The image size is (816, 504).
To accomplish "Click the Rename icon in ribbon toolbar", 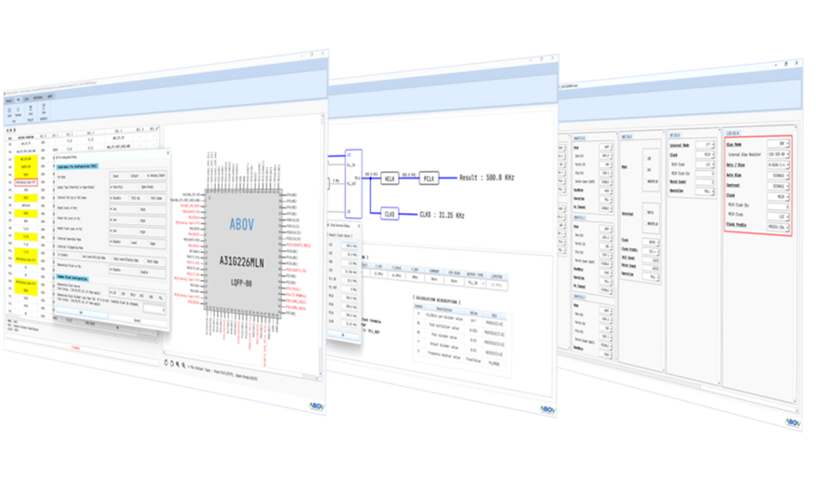I will (x=18, y=110).
